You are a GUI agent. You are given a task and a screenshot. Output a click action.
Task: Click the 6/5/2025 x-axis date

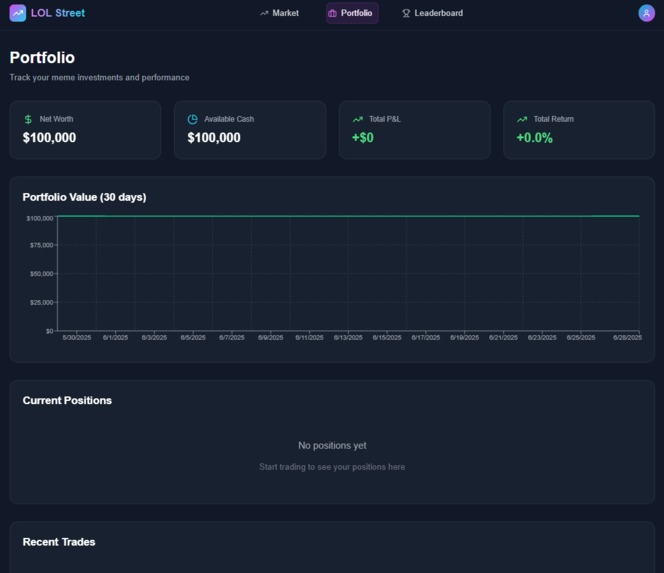[x=193, y=338]
